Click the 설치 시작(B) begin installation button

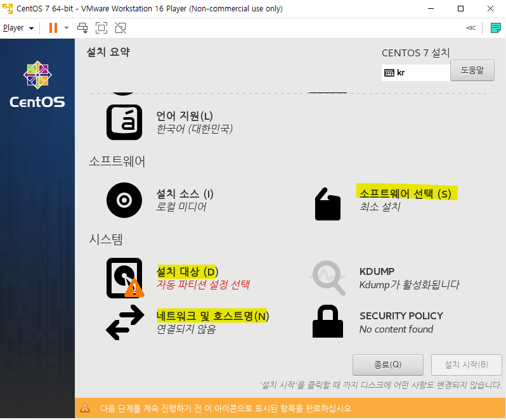coord(466,364)
